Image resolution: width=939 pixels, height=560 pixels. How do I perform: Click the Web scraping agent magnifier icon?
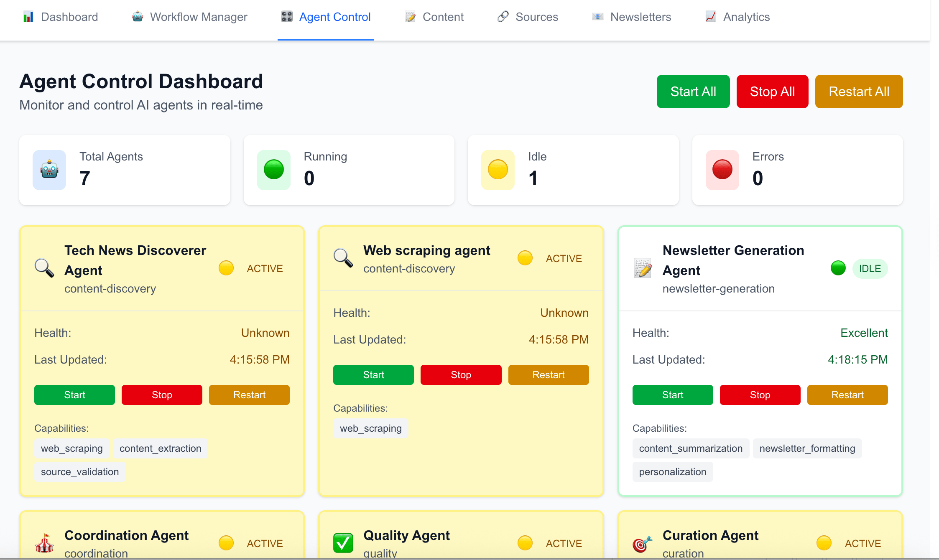[343, 258]
